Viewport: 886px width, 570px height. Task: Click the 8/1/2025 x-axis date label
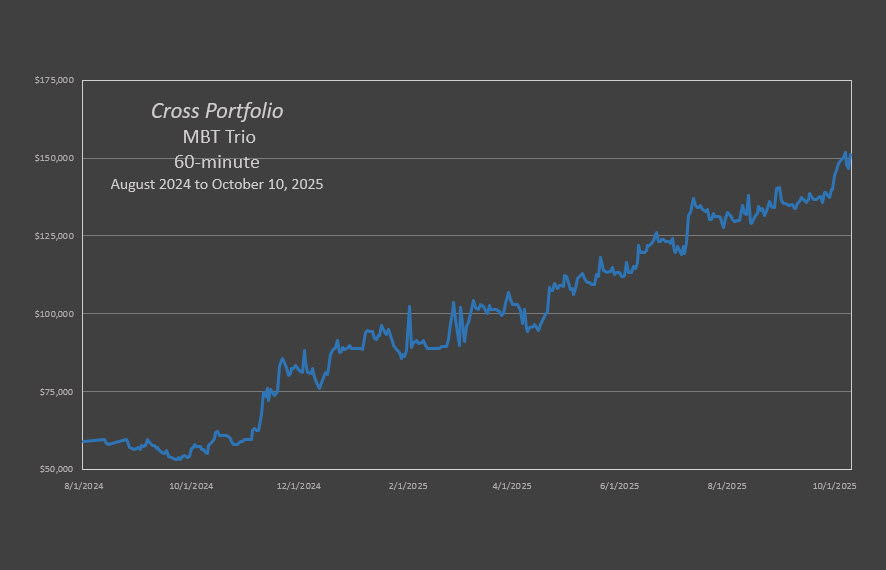(727, 486)
